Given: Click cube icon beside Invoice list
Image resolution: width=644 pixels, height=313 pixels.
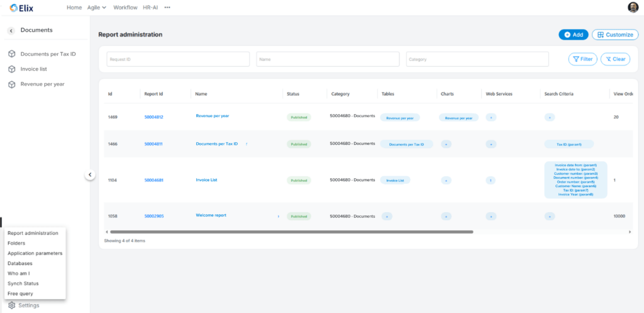Looking at the screenshot, I should [x=12, y=69].
